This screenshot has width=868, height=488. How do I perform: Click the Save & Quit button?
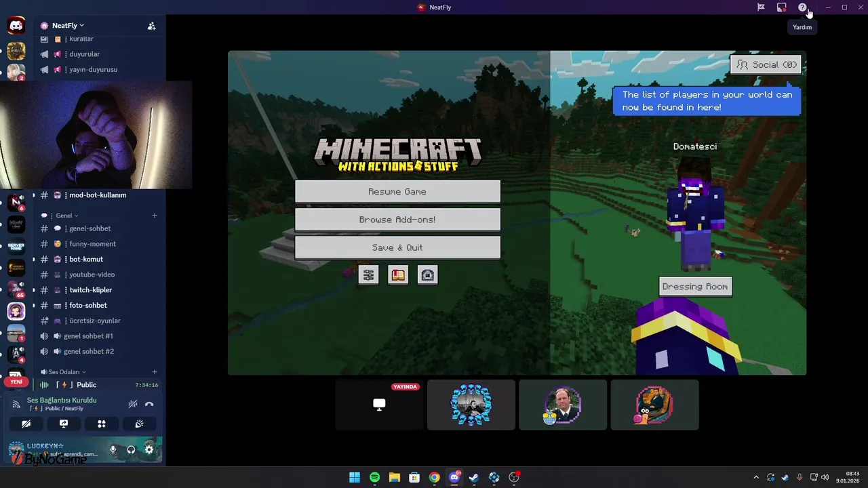397,247
